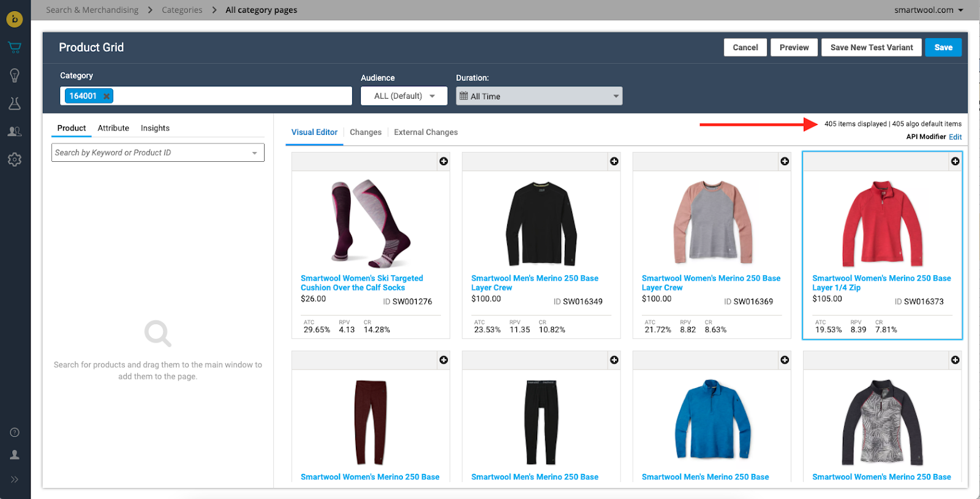Screen dimensions: 980x499
Task: Select the External Changes tab
Action: click(x=426, y=132)
